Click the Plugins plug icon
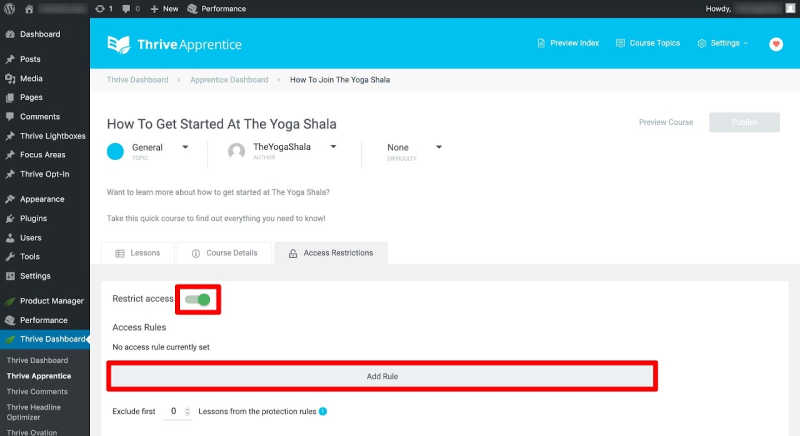The width and height of the screenshot is (800, 436). [x=10, y=218]
